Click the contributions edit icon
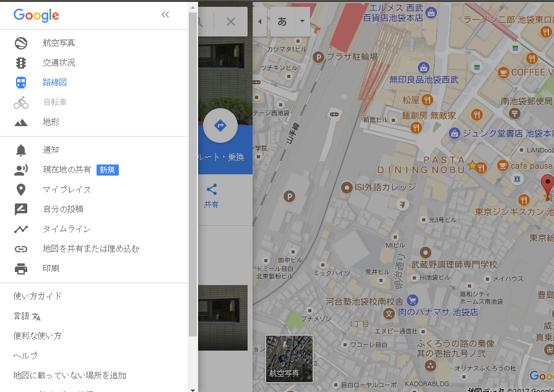 (x=21, y=209)
